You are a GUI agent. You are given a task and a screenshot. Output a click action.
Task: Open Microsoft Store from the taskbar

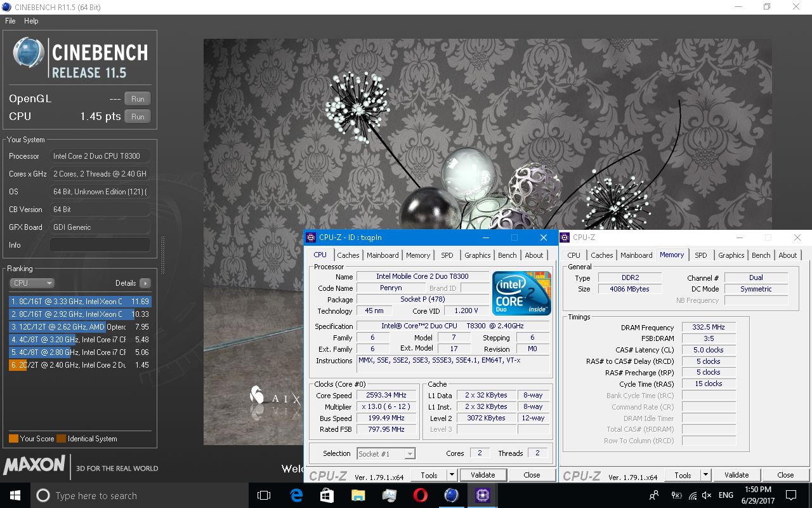327,495
